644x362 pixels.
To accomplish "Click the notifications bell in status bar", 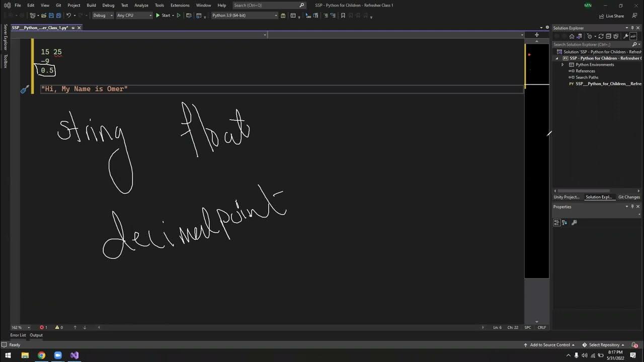I will coord(634,345).
